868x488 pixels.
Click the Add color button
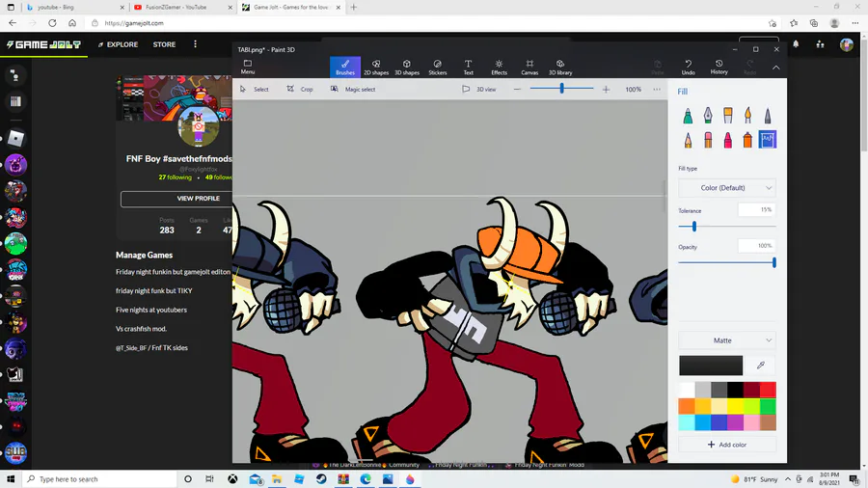727,445
